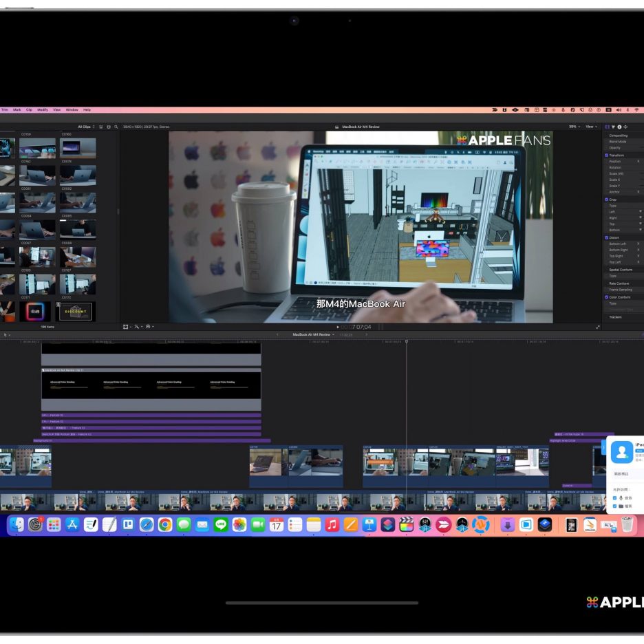Open the Window menu
The image size is (644, 644).
point(72,109)
